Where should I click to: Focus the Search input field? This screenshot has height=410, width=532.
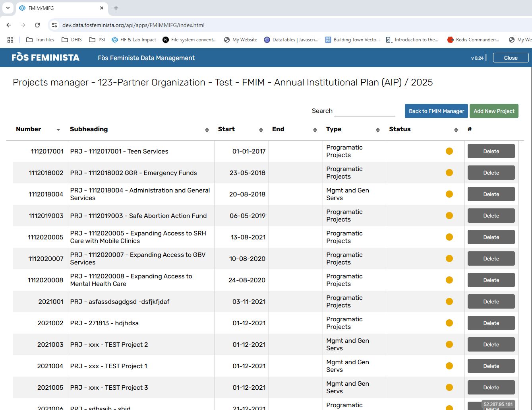click(x=365, y=111)
